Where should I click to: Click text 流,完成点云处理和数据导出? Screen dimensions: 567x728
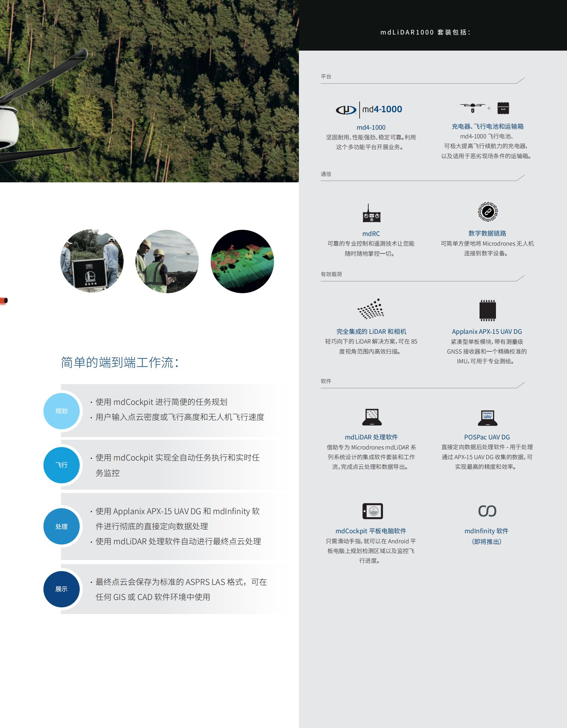click(371, 467)
